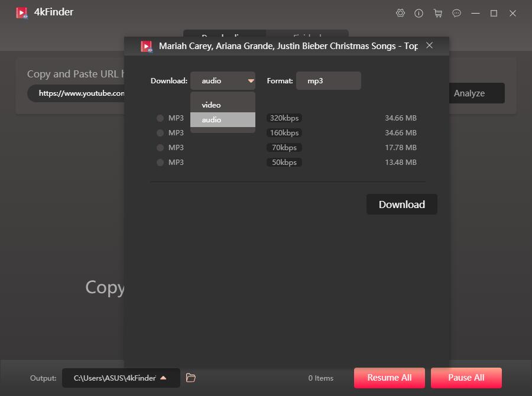Click the 4kFinder logo in title bar
Screen dimensions: 532x396
pos(22,13)
